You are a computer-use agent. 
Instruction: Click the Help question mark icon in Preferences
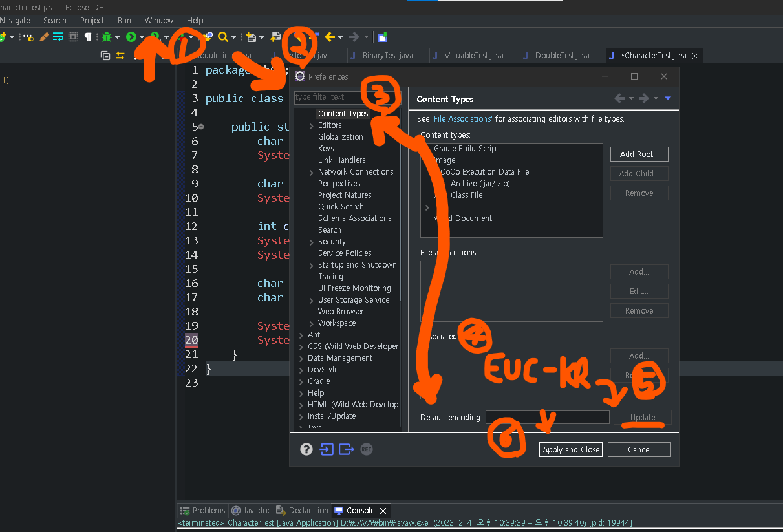306,449
